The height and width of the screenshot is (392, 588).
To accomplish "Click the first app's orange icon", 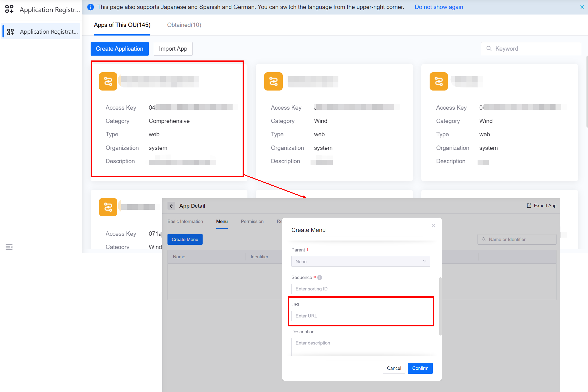I will (108, 81).
